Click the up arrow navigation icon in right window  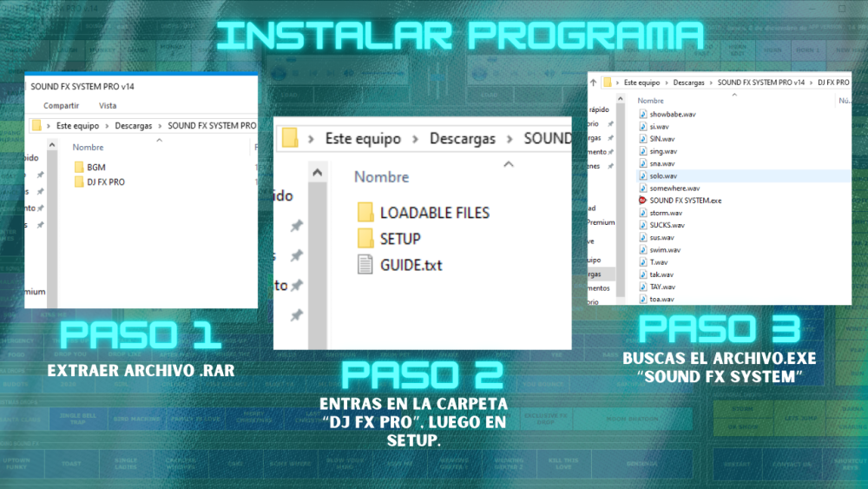tap(594, 83)
